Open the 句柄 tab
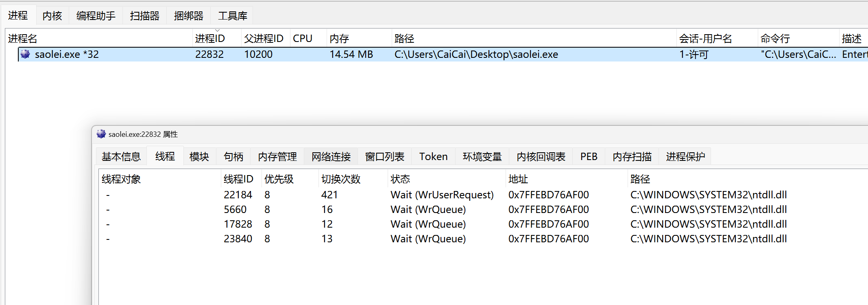This screenshot has height=305, width=868. pyautogui.click(x=233, y=156)
